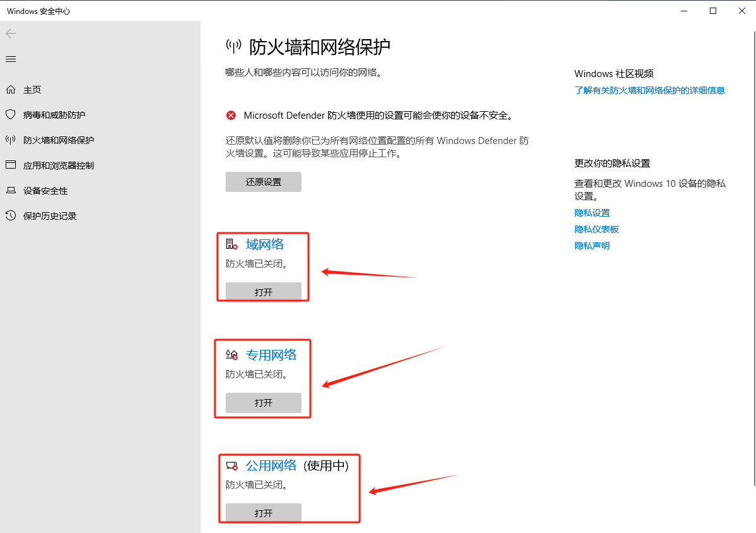The width and height of the screenshot is (756, 533).
Task: Click 防火墙已关闭 status under 专用网络
Action: click(257, 374)
